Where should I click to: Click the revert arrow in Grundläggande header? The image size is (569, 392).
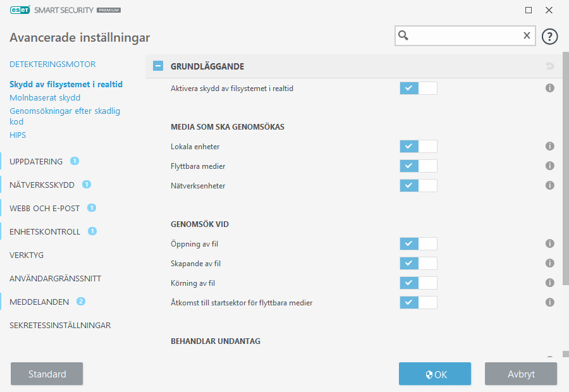[x=549, y=66]
